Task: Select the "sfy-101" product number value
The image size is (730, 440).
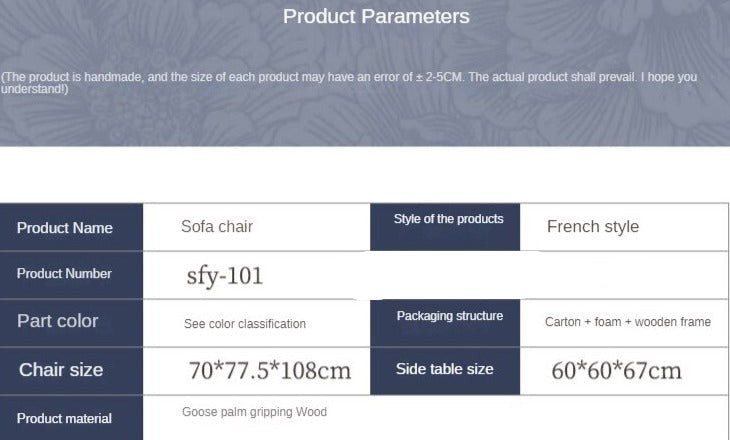Action: coord(225,276)
